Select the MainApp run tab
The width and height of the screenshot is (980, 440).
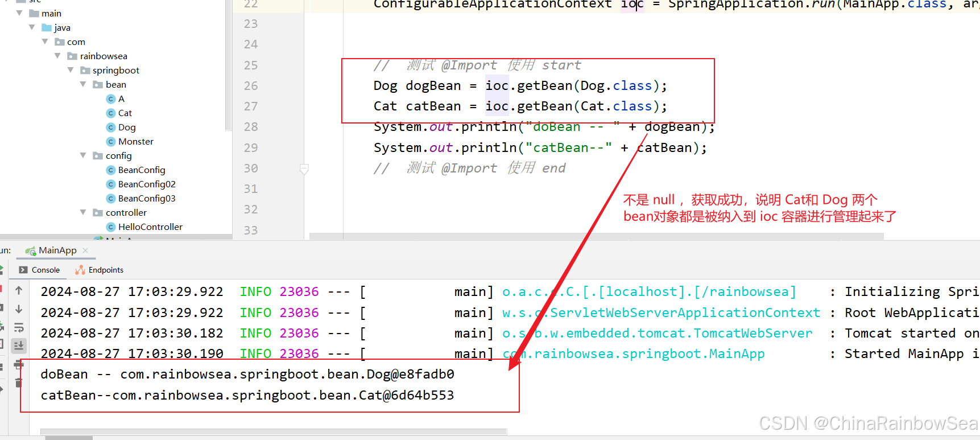point(57,250)
